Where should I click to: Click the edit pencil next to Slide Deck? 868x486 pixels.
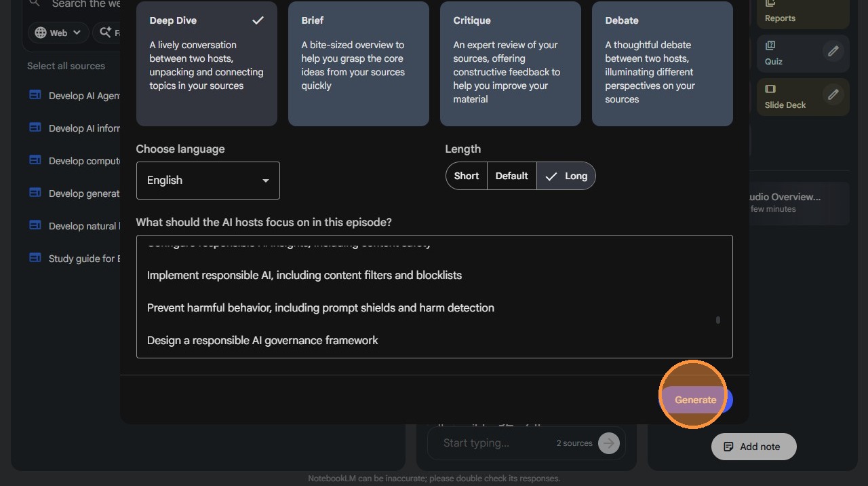[x=833, y=94]
